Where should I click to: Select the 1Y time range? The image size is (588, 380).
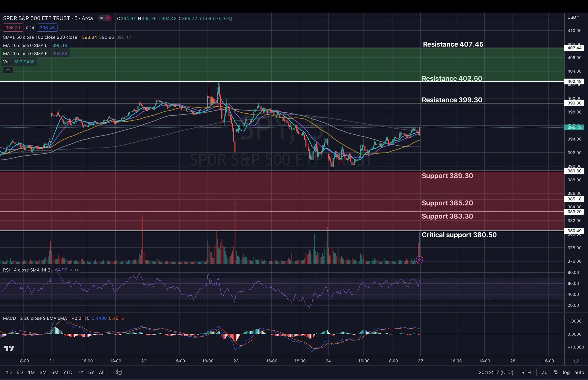click(80, 372)
